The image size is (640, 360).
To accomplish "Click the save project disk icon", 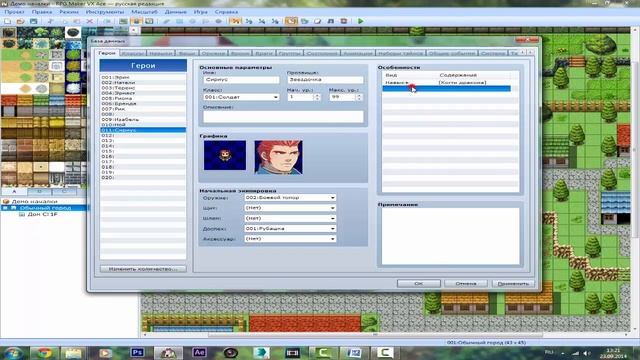I will [33, 21].
